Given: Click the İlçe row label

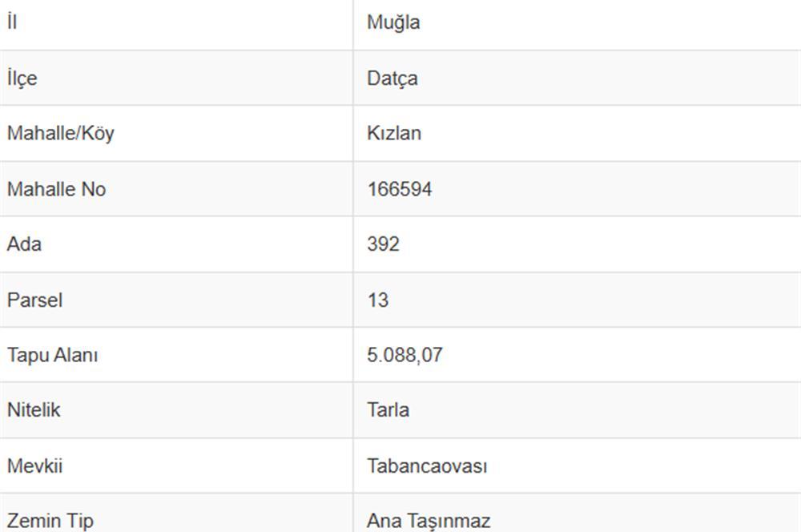Looking at the screenshot, I should [x=22, y=79].
